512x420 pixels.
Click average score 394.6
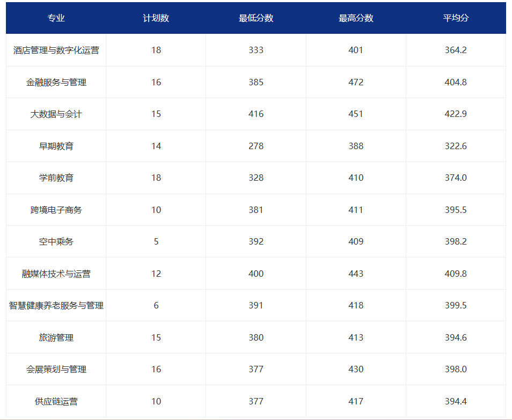(456, 337)
